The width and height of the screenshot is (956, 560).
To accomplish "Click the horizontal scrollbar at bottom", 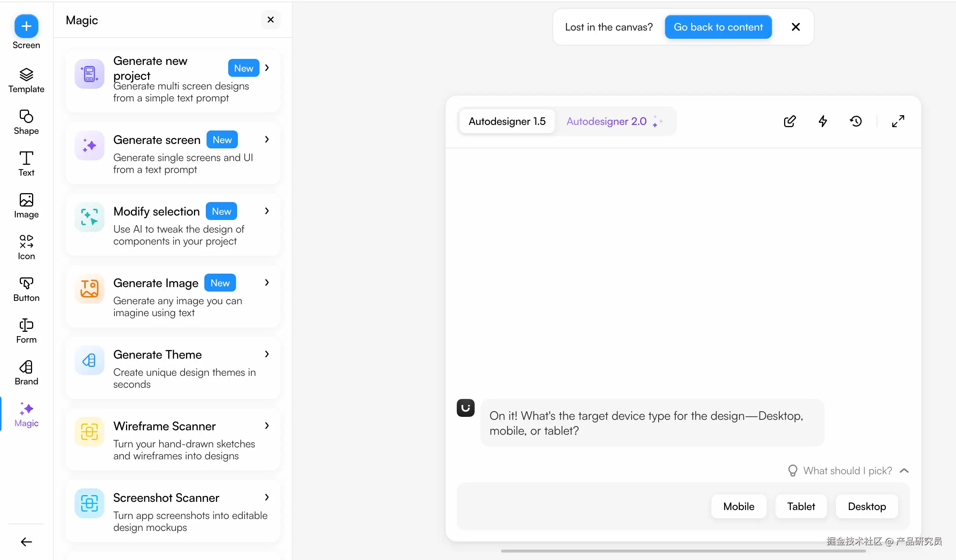I will [683, 551].
